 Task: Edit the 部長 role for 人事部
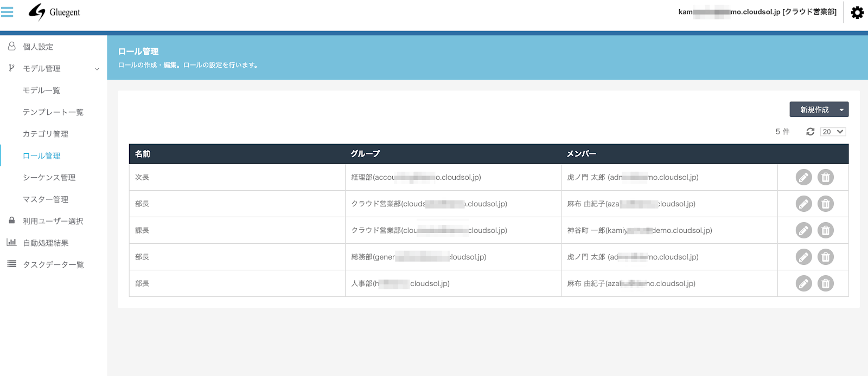(x=804, y=283)
